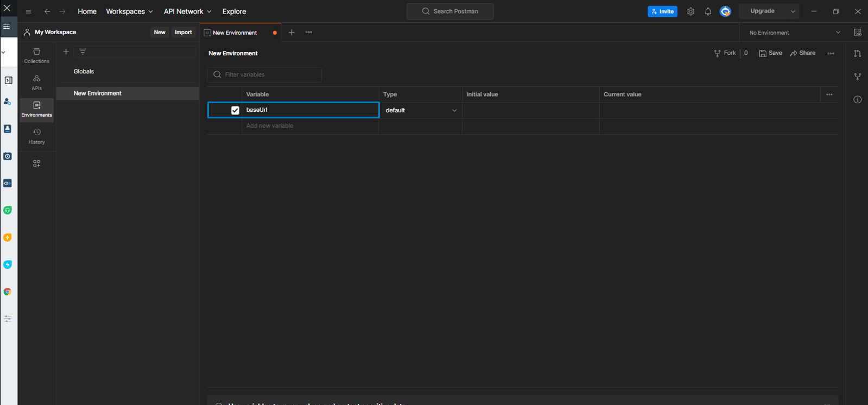Click the Chrome icon in left strip
The height and width of the screenshot is (405, 868).
[x=8, y=292]
